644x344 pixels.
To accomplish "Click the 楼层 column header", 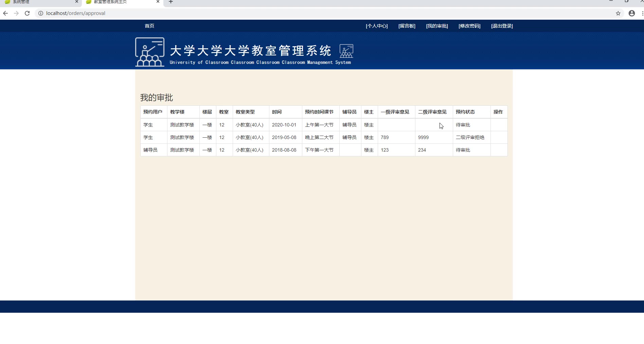I will click(207, 112).
